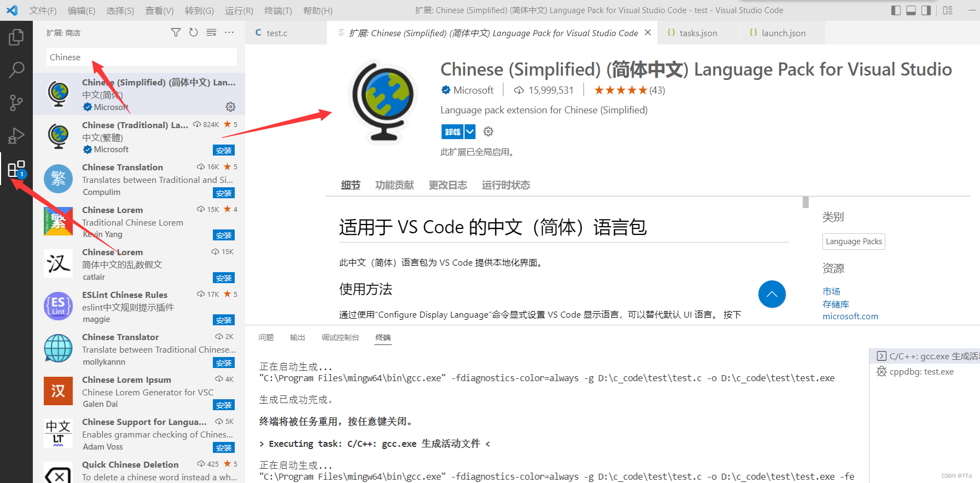Open the microsoft.com link
Image resolution: width=980 pixels, height=483 pixels.
(850, 317)
